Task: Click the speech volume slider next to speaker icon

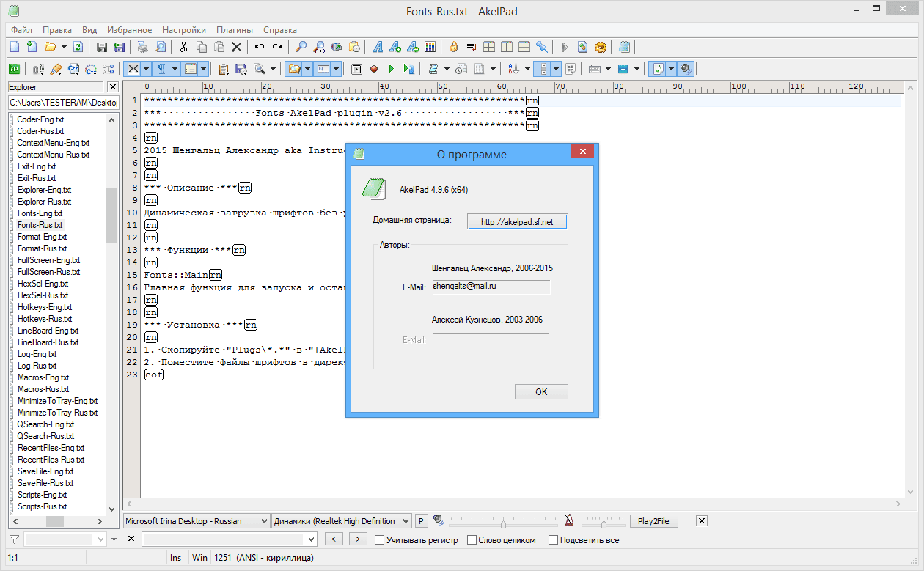Action: click(502, 522)
